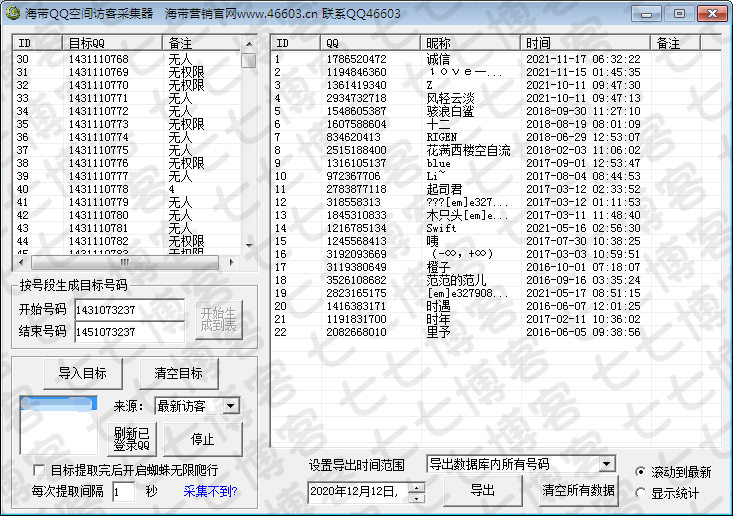
Task: Open the 采集不到? help link
Action: click(210, 491)
